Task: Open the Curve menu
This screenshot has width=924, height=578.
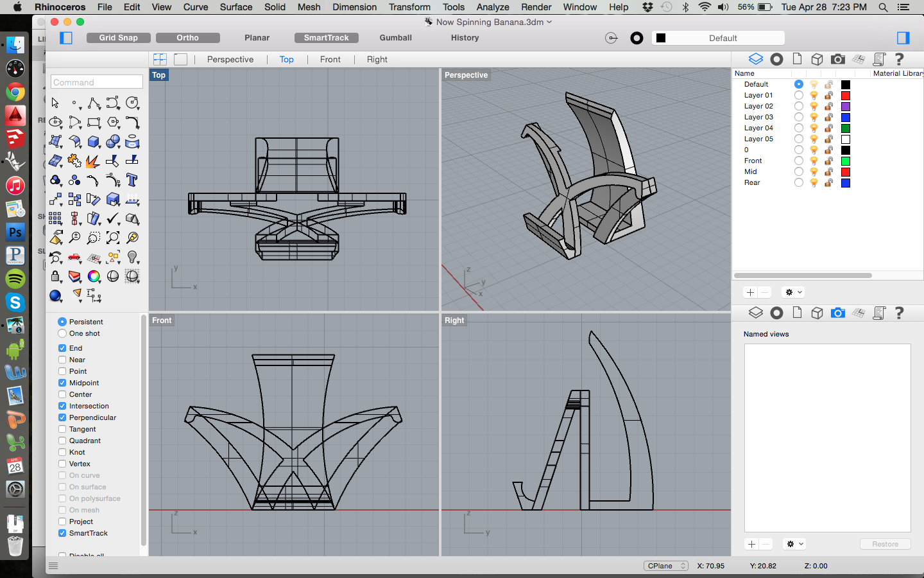Action: point(196,7)
